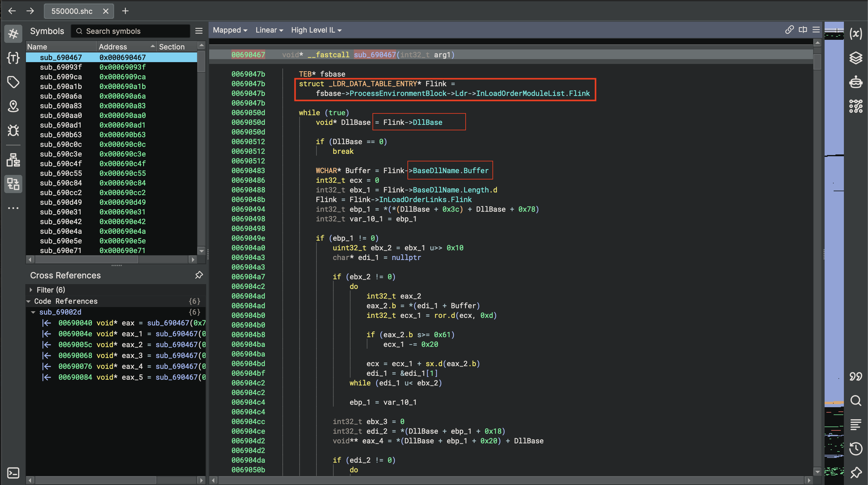Open the Symbols sidebar icon
The image size is (868, 485).
click(13, 33)
